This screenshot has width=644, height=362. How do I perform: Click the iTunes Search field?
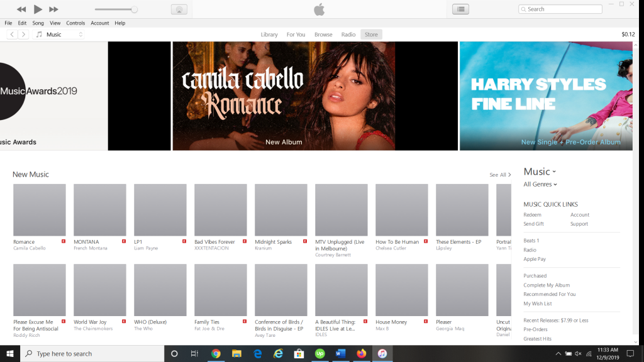560,9
